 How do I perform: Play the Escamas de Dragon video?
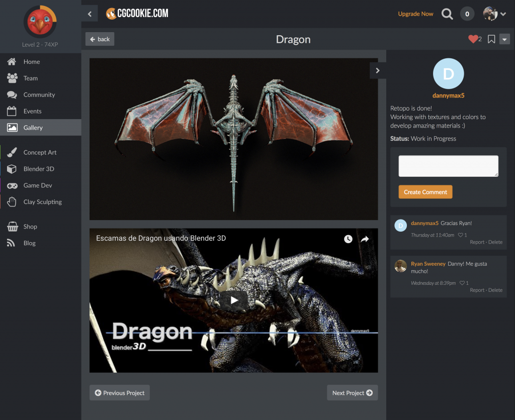tap(233, 300)
